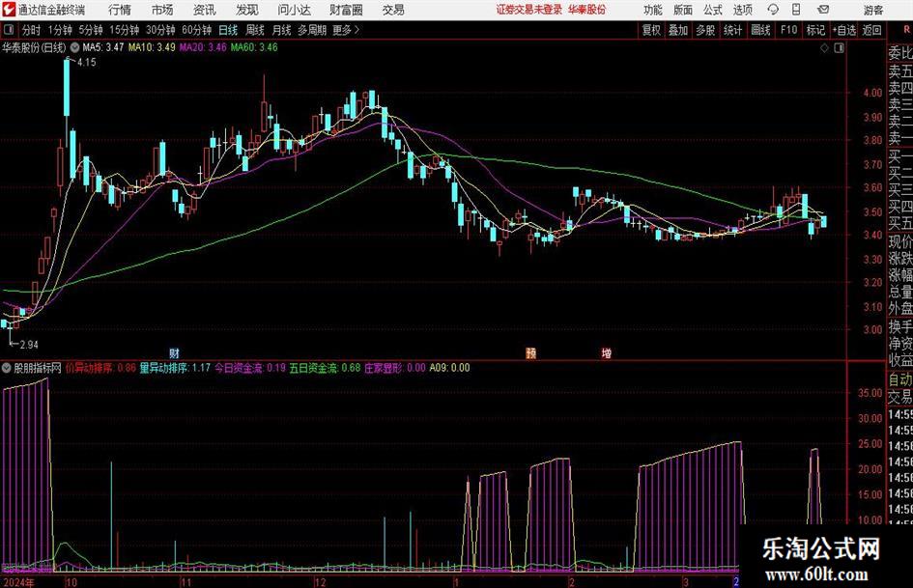This screenshot has width=913, height=588.
Task: Click 五日资金流 indicator value
Action: coord(325,368)
